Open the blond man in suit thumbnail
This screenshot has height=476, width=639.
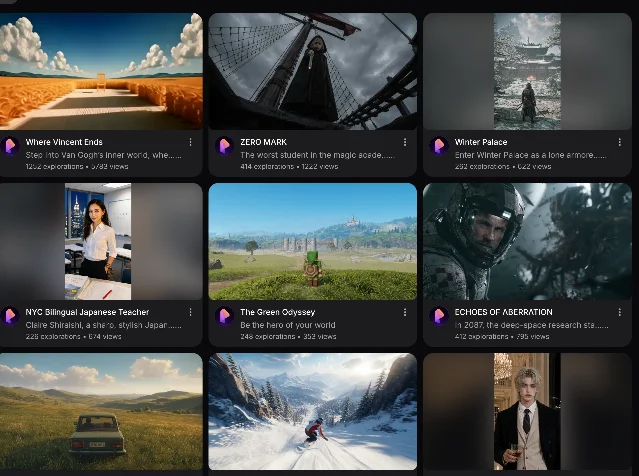pos(527,412)
